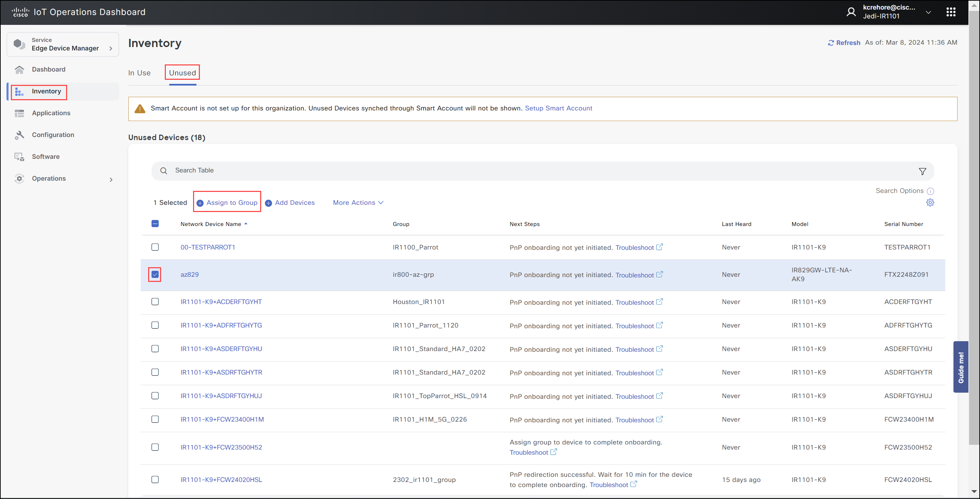Click external link icon in IR1101-K9+ACDERFTGYHT row
This screenshot has height=499, width=980.
pos(660,302)
